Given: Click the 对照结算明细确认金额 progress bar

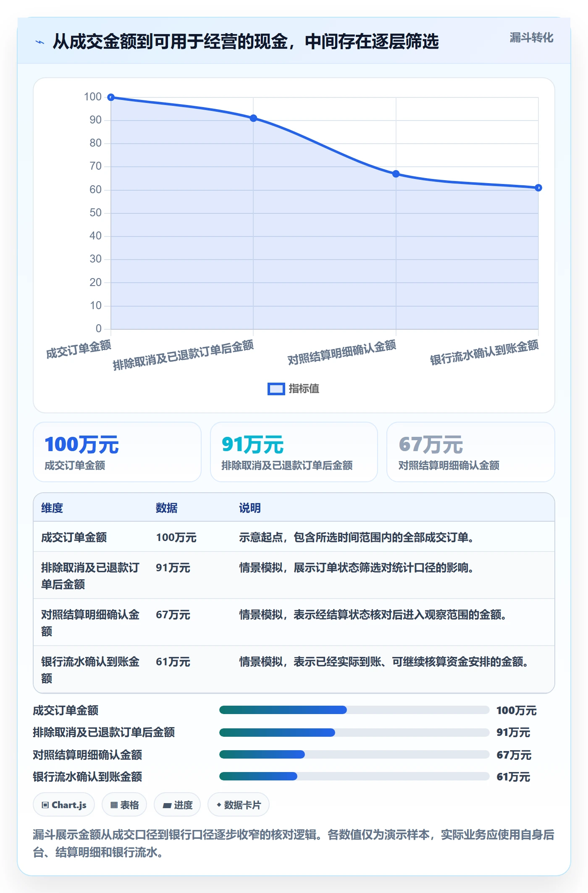Looking at the screenshot, I should click(354, 754).
